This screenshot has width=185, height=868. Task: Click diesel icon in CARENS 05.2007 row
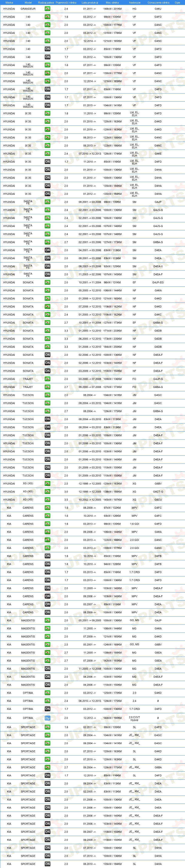coord(48,604)
